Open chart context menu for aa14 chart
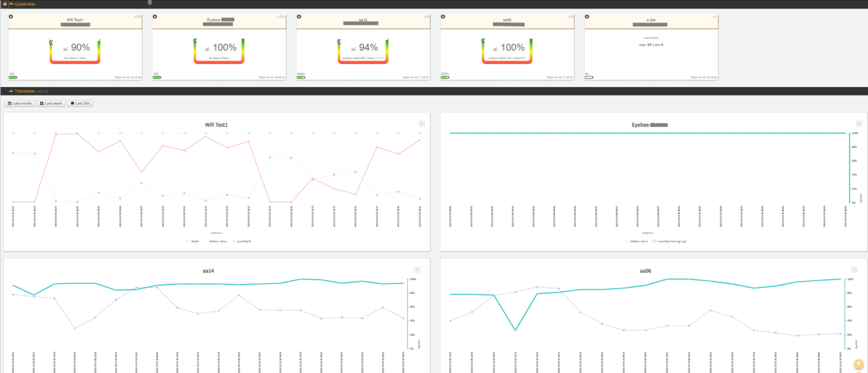 (417, 270)
